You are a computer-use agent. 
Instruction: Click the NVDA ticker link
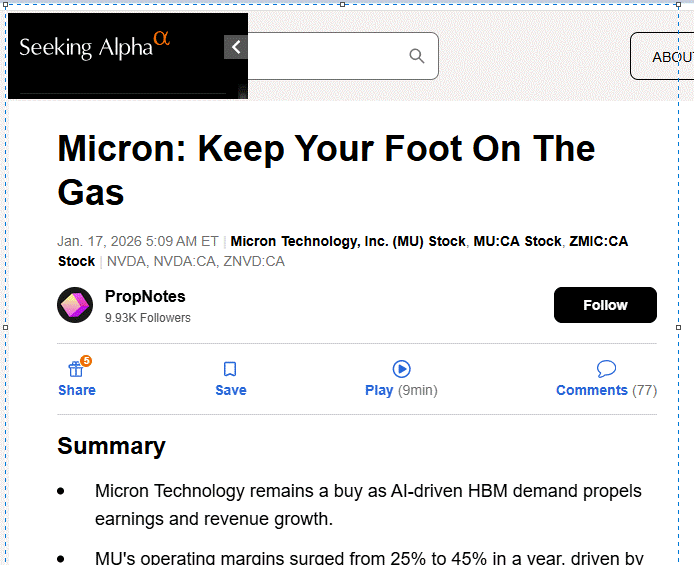tap(126, 261)
